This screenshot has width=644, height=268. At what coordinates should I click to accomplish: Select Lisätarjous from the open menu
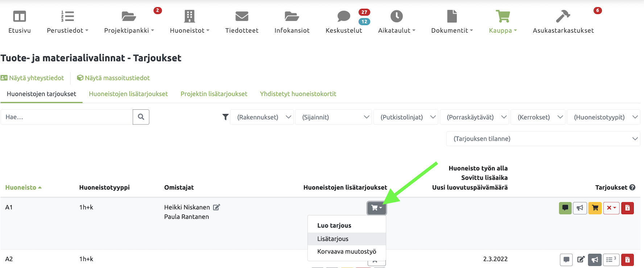(333, 239)
